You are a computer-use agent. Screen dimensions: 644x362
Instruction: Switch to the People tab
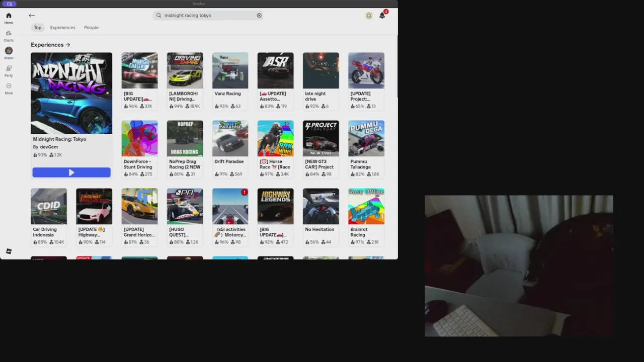coord(91,28)
